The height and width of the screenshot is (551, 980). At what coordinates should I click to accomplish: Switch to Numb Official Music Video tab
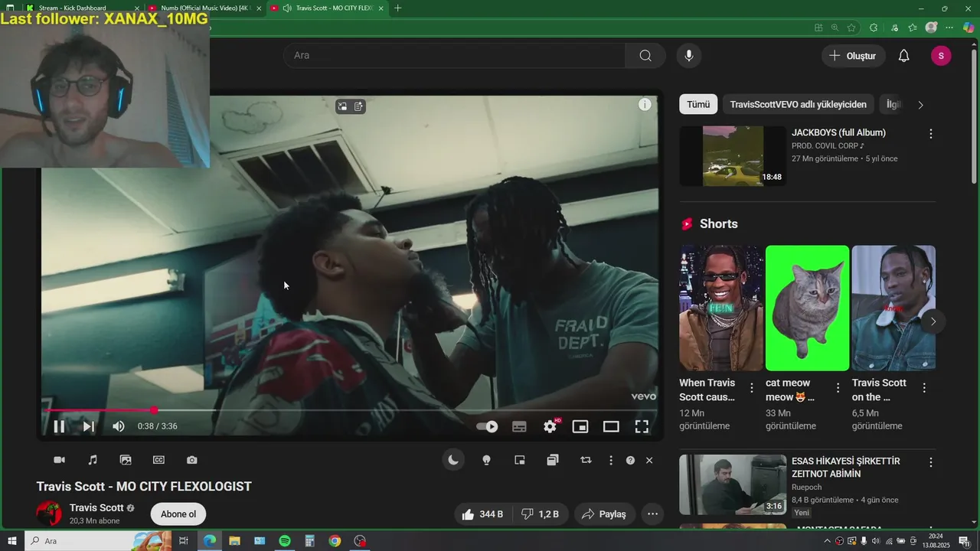pos(204,8)
